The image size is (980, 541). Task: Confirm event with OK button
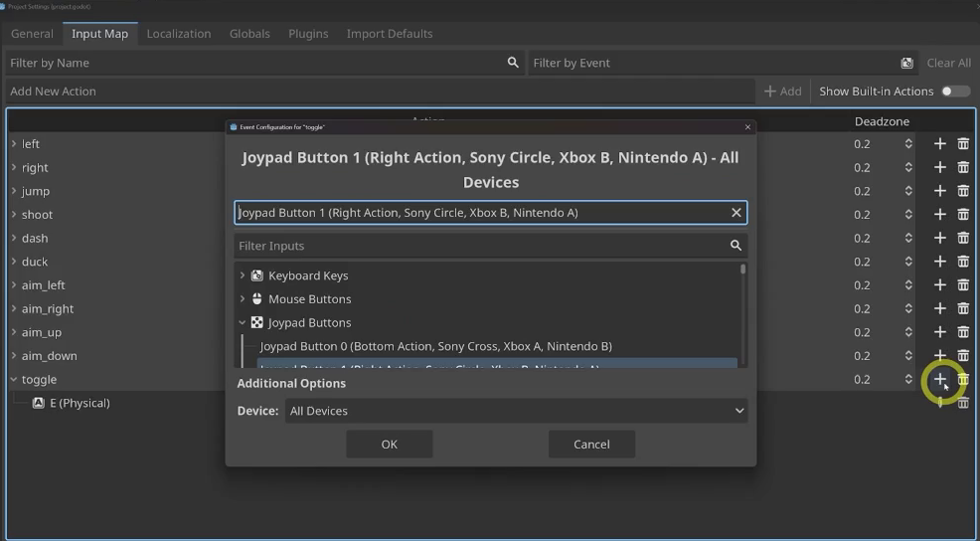tap(390, 445)
